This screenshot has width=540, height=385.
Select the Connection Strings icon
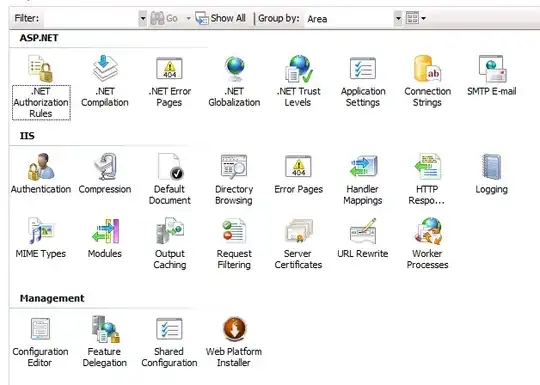point(427,82)
